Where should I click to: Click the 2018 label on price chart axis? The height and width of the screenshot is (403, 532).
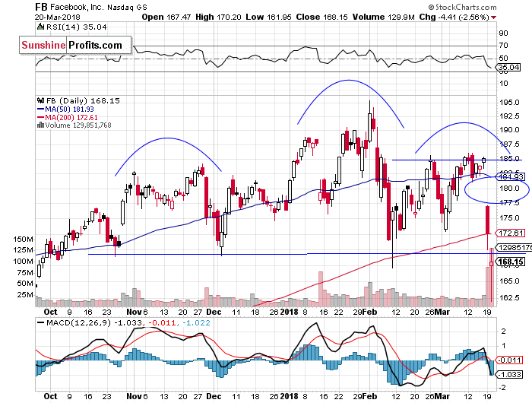point(289,312)
